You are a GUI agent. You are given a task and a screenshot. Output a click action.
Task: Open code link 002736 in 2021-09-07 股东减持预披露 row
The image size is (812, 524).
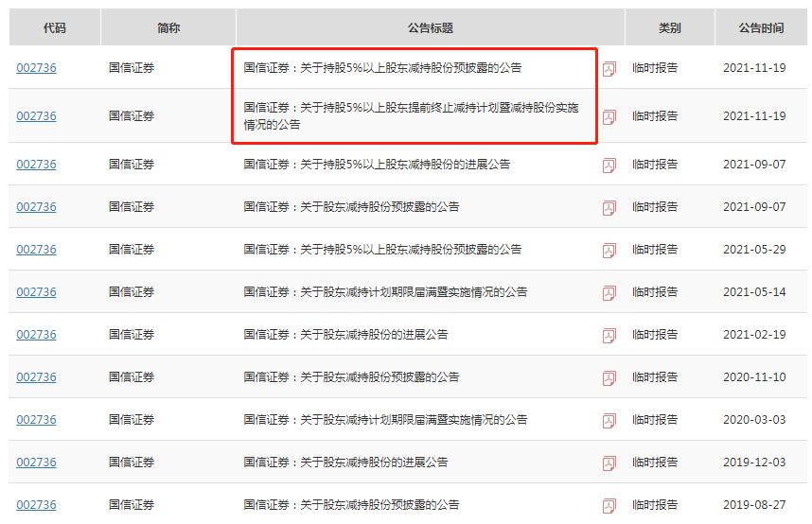pos(36,206)
